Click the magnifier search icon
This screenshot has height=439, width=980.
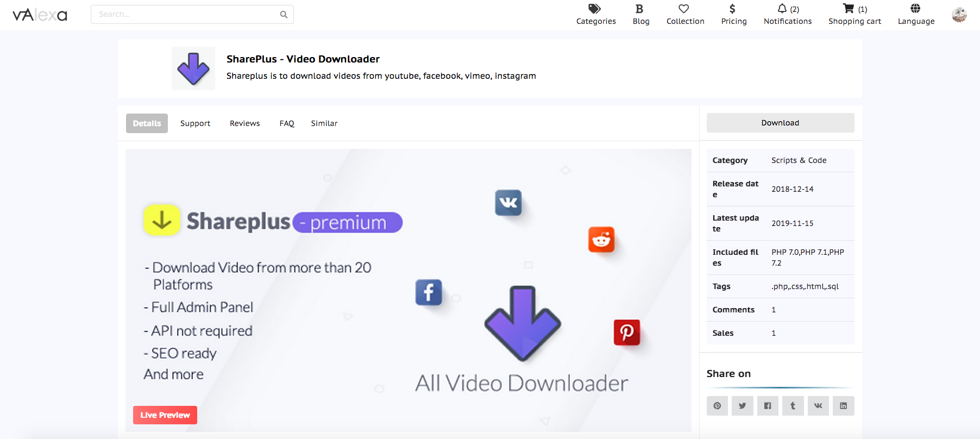(284, 15)
